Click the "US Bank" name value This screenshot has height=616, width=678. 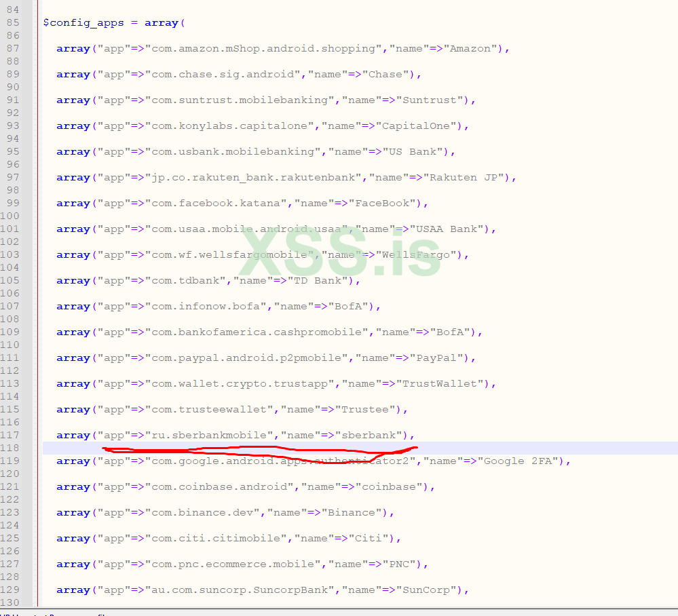click(x=413, y=152)
